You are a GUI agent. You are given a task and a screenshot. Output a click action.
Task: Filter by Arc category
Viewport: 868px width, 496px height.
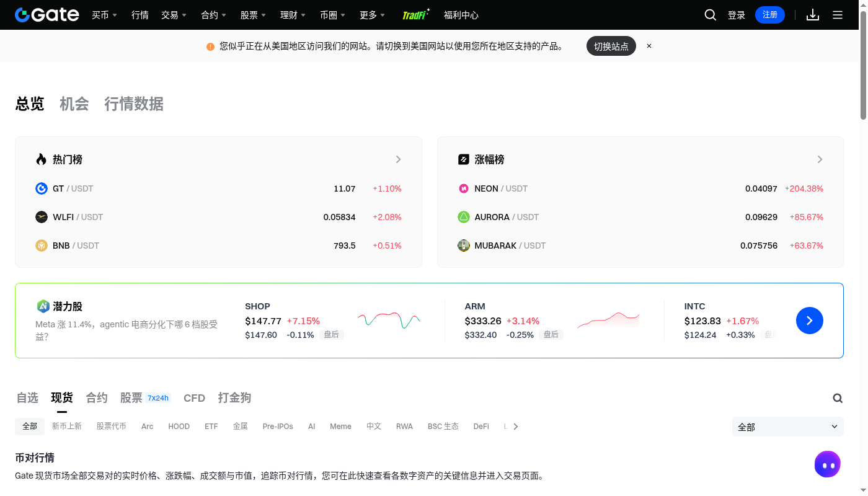click(148, 427)
